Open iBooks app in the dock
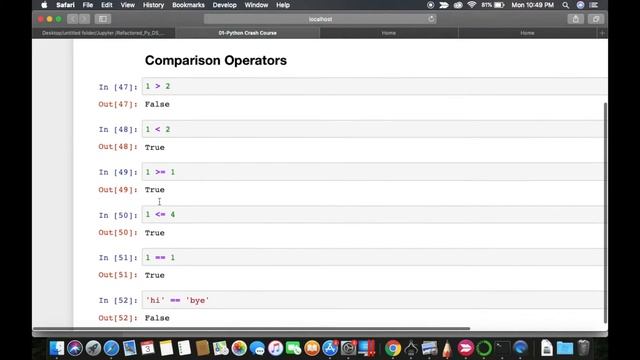This screenshot has height=360, width=640. point(312,348)
